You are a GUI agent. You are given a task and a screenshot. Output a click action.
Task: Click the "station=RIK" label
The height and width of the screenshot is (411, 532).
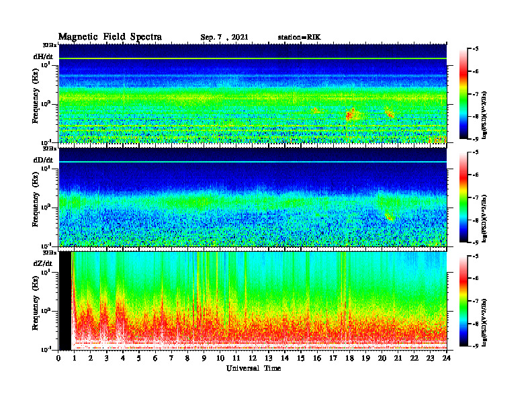(299, 38)
